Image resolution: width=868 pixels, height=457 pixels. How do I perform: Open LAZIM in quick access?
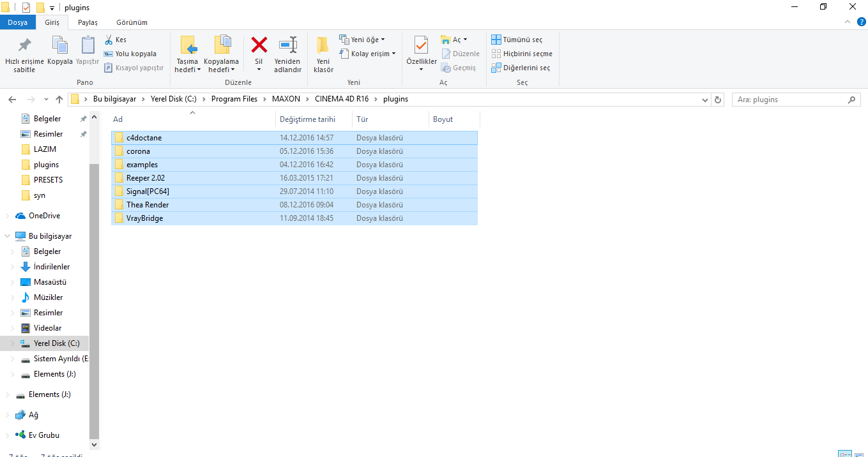tap(45, 149)
